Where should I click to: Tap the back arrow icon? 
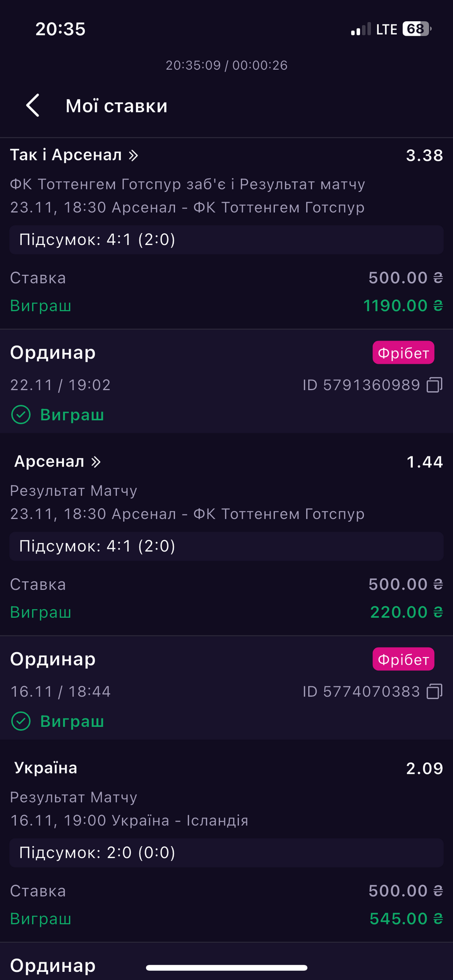pos(33,106)
